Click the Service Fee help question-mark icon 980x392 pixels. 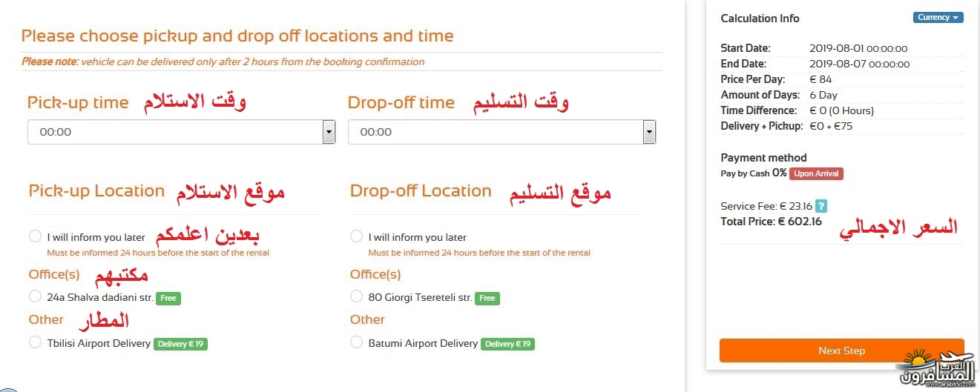(821, 206)
